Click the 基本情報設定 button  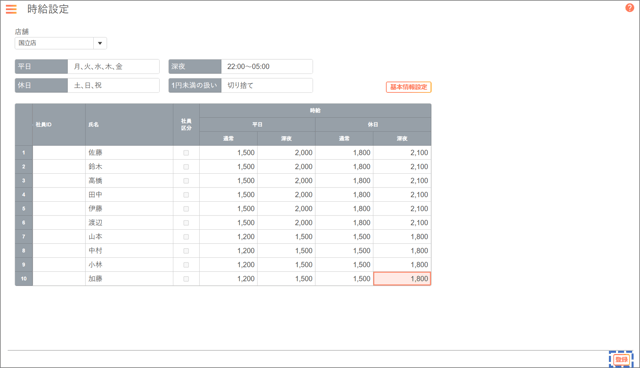coord(409,87)
